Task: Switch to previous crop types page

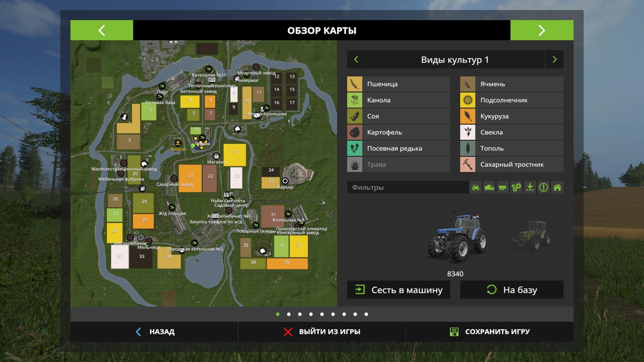Action: [356, 60]
